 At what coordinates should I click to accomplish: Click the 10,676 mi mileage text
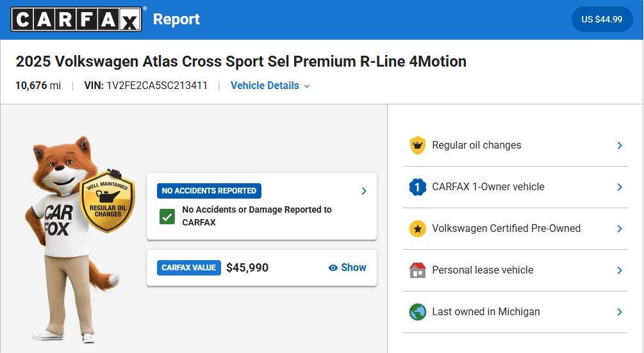pyautogui.click(x=38, y=85)
